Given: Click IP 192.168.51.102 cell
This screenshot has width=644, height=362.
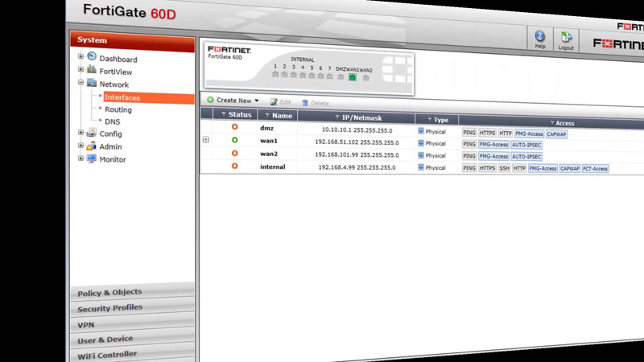Looking at the screenshot, I should (357, 142).
